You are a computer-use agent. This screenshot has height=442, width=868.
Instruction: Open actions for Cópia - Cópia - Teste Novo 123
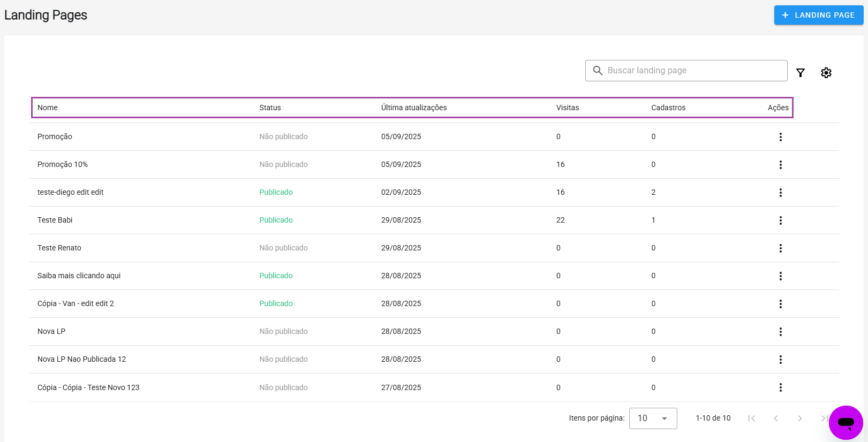780,387
